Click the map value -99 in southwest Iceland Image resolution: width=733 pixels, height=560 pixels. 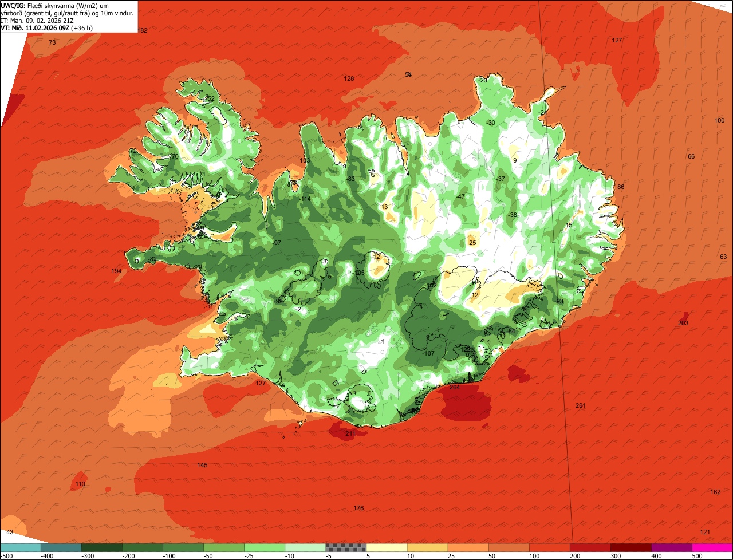point(279,302)
